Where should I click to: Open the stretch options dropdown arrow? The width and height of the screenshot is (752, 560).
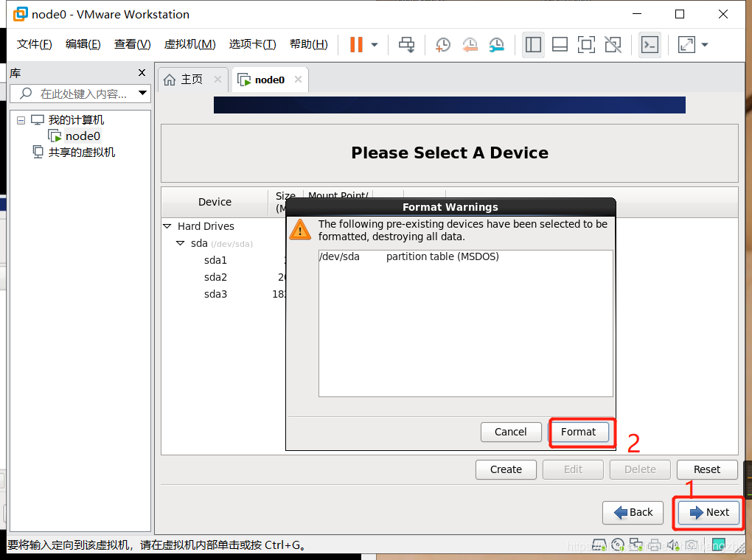pos(705,45)
